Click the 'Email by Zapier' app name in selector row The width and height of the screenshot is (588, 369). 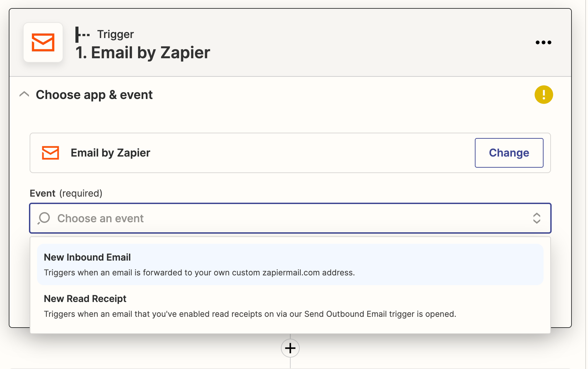point(110,153)
